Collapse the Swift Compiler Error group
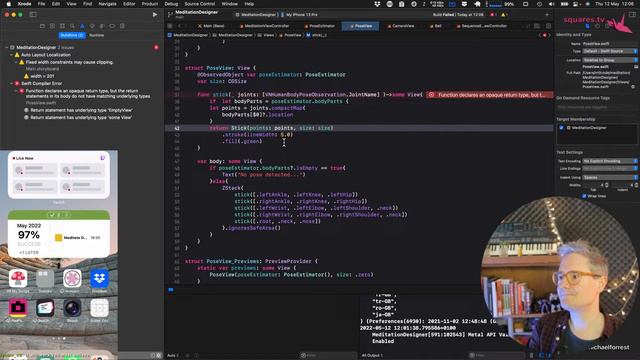This screenshot has height=360, width=640. (11, 83)
